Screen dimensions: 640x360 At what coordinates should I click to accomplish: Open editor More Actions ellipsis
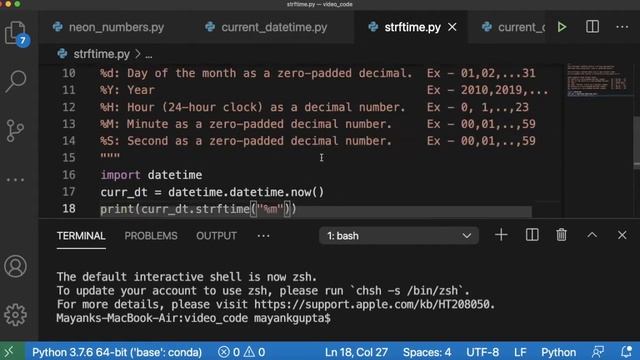tap(622, 27)
